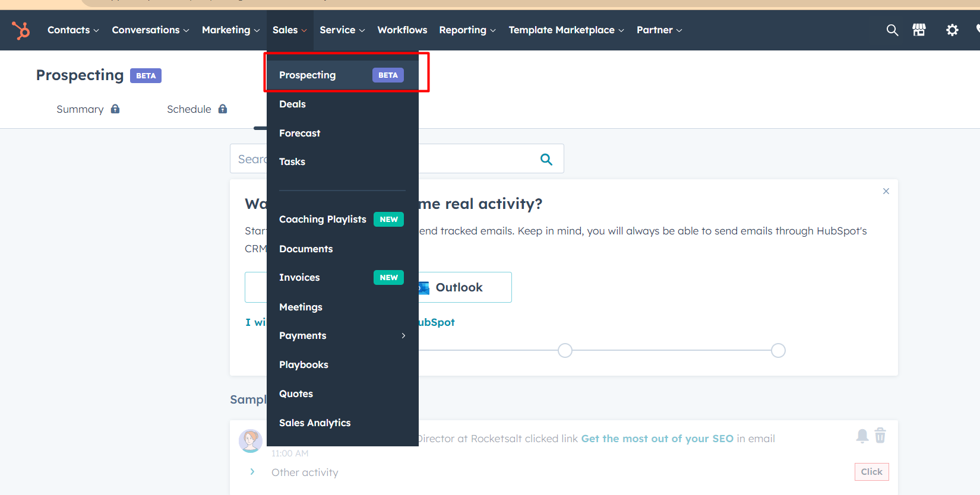The height and width of the screenshot is (495, 980).
Task: Expand the Payments submenu arrow
Action: point(403,336)
